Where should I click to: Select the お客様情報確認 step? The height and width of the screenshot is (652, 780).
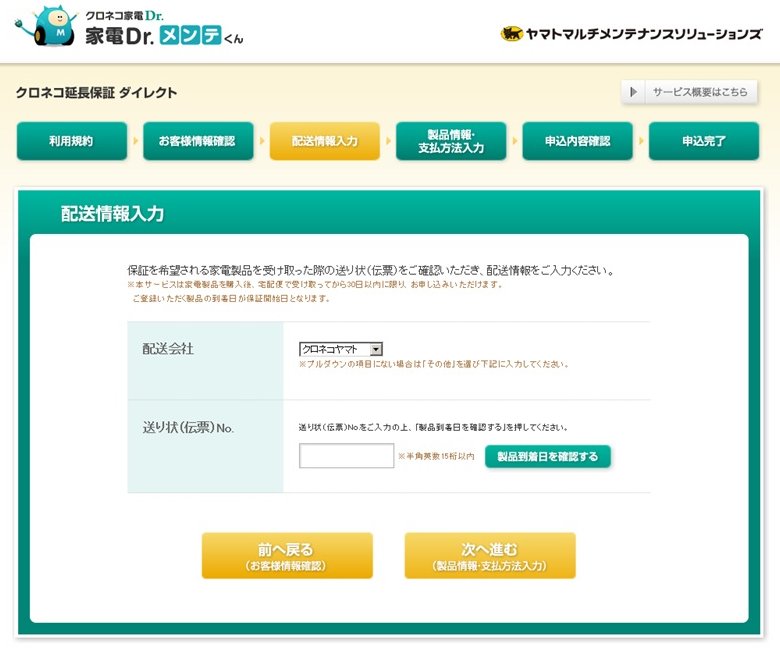point(197,141)
